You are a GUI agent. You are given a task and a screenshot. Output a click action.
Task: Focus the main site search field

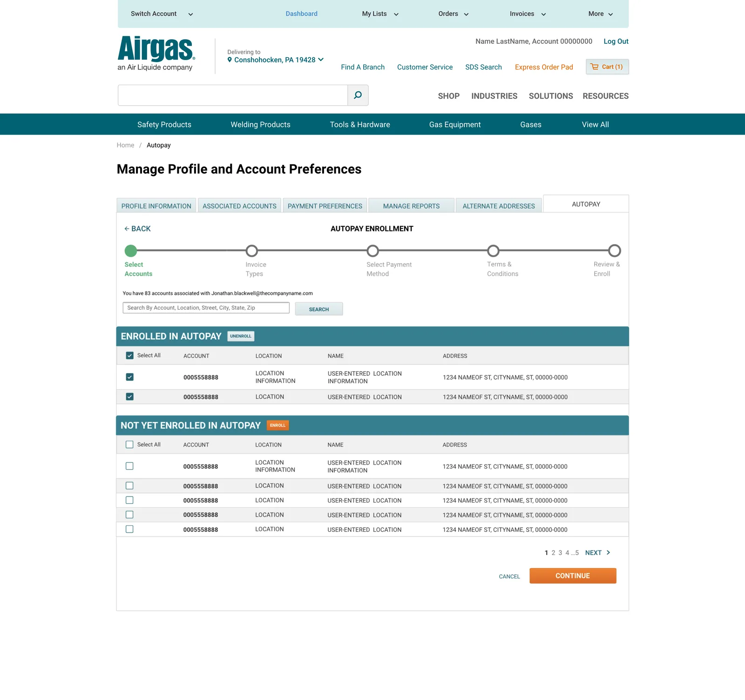233,95
